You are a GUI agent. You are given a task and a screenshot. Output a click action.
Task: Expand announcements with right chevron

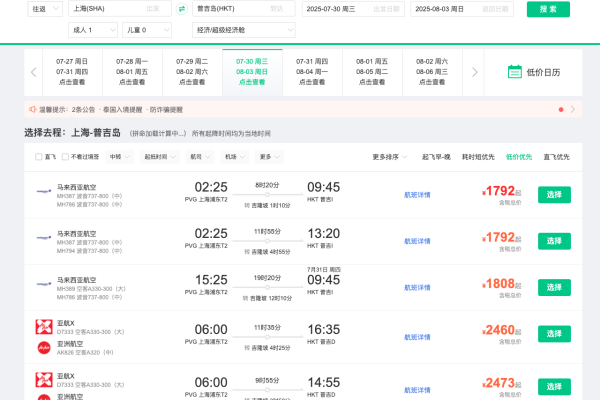point(573,109)
